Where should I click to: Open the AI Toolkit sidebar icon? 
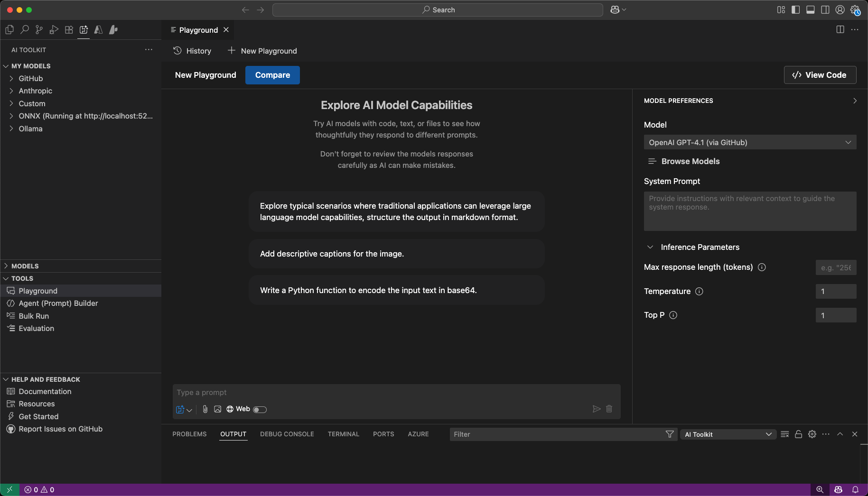[x=84, y=30]
